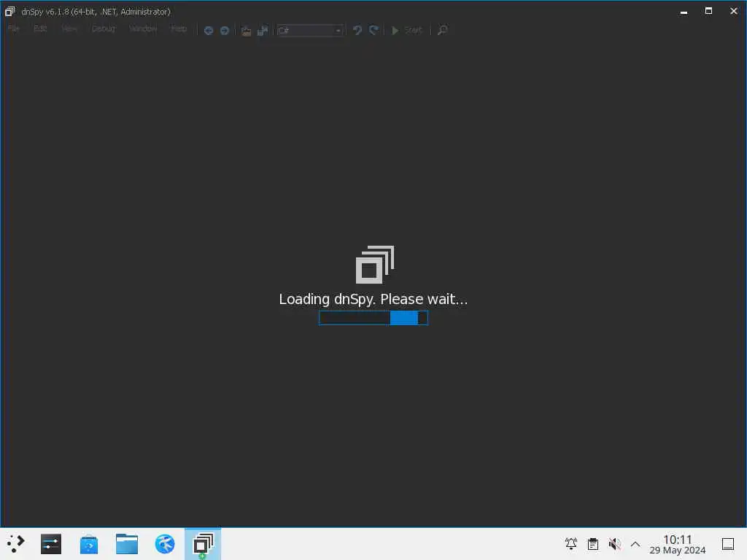Open system settings icon in taskbar

point(51,544)
